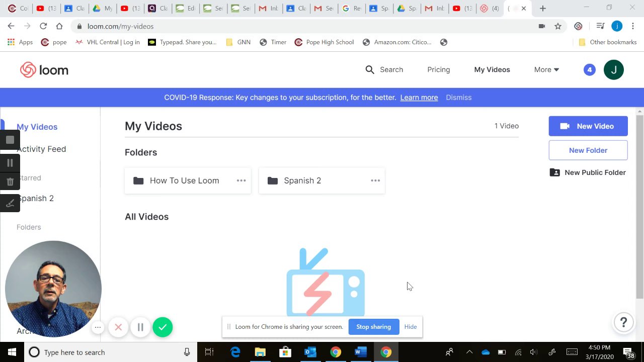Dismiss the COVID-19 banner
Screen dimensions: 644x362
click(x=458, y=98)
